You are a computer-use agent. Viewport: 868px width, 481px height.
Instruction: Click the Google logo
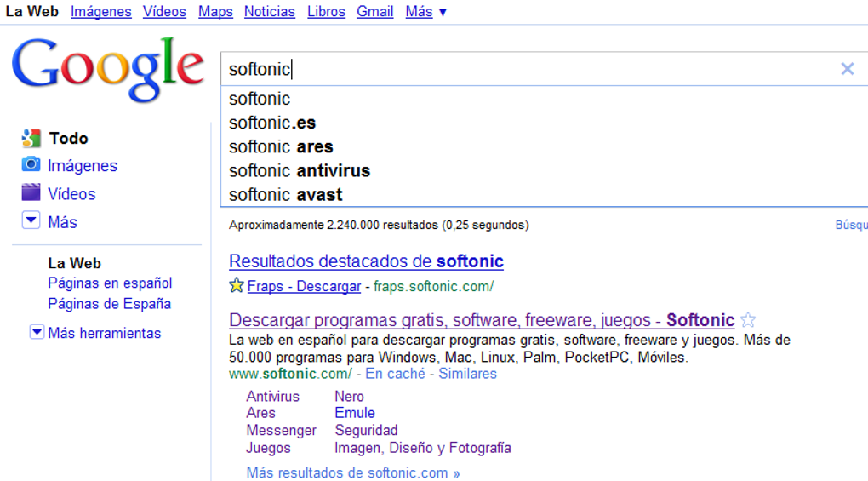(x=108, y=68)
